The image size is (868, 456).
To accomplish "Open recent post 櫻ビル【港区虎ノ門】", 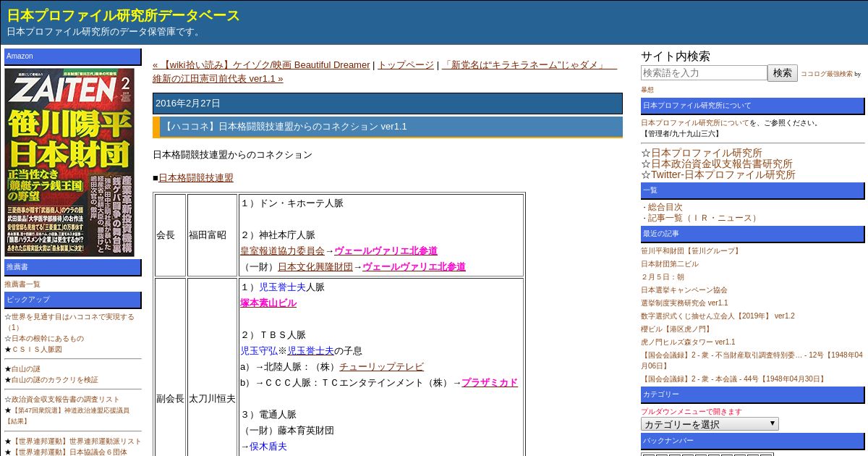I will click(676, 329).
